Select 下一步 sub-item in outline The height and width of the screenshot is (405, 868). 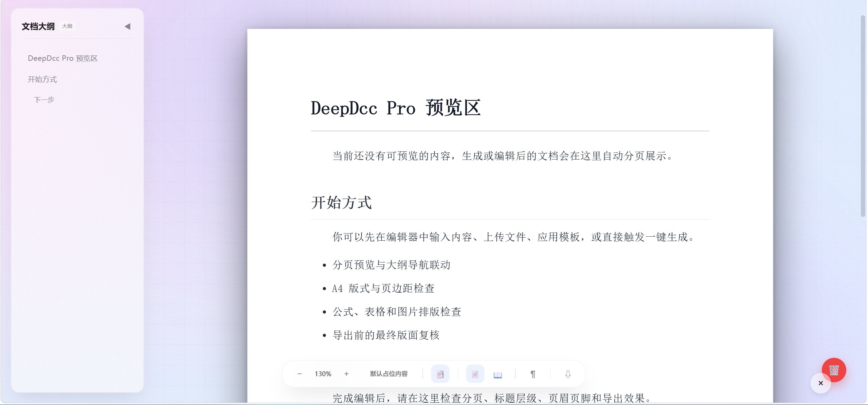coord(44,100)
